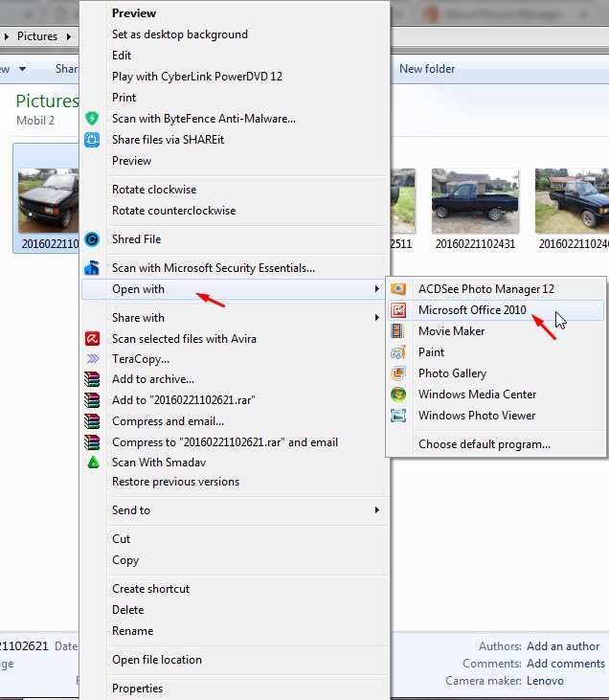
Task: Choose Scan With Smadav
Action: [x=159, y=463]
